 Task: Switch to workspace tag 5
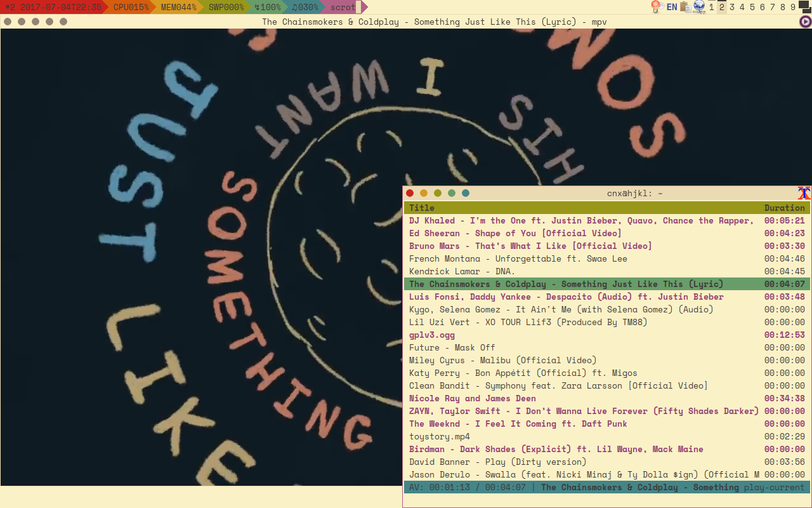(x=752, y=7)
